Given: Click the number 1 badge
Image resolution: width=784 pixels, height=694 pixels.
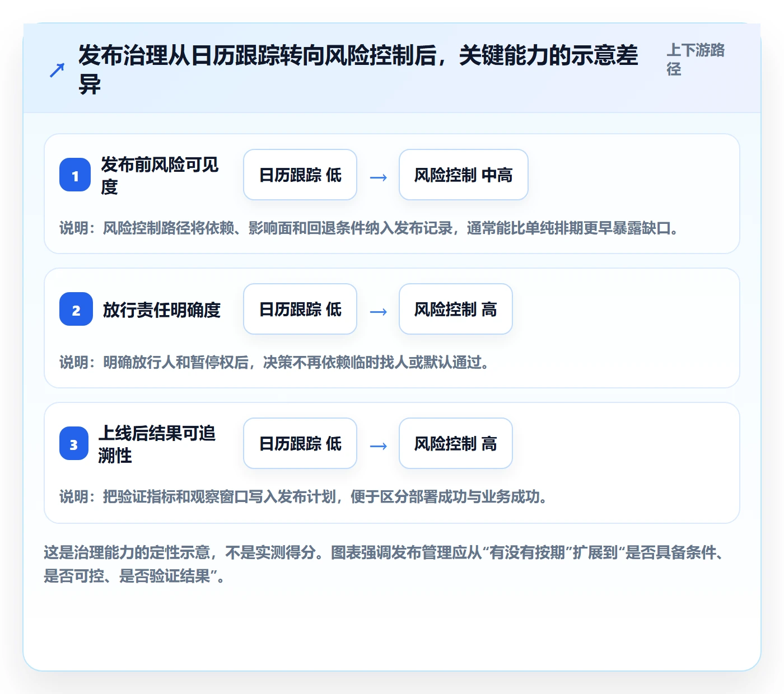Looking at the screenshot, I should (x=75, y=175).
